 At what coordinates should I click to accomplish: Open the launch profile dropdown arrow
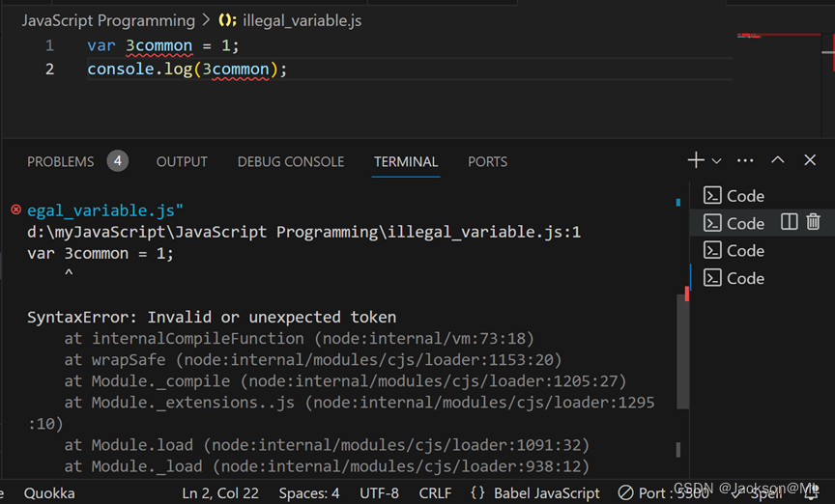(717, 161)
